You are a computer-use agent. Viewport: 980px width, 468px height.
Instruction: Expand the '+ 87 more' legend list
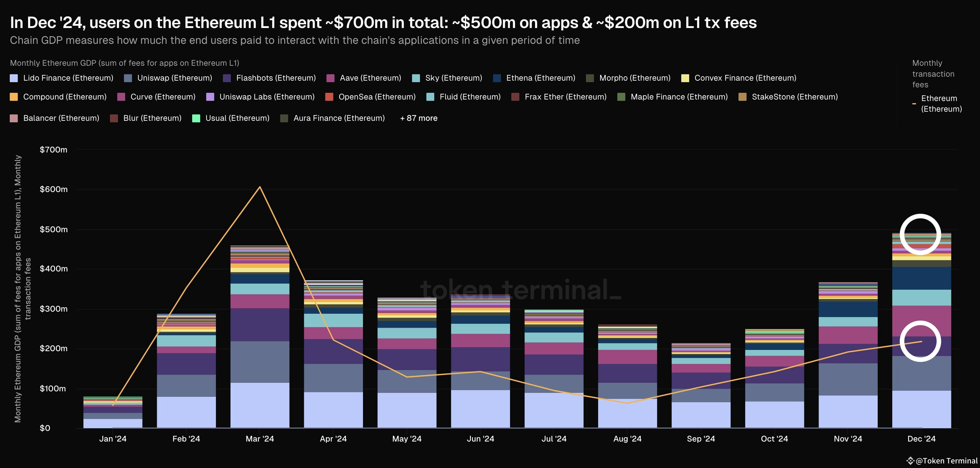click(x=418, y=118)
